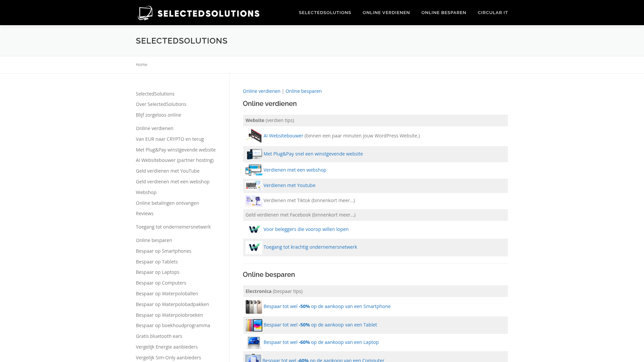Open Tablet -50% savings link
The image size is (644, 362).
(x=320, y=325)
